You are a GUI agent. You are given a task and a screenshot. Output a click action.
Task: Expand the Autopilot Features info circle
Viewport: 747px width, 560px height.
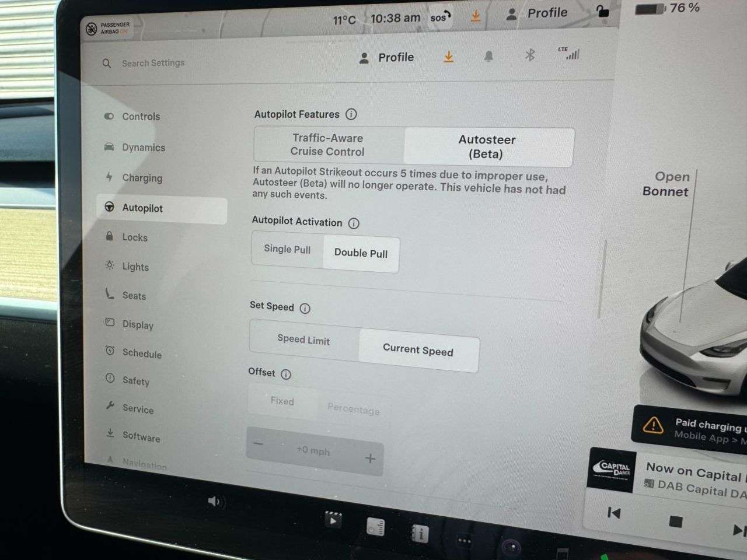(x=351, y=114)
